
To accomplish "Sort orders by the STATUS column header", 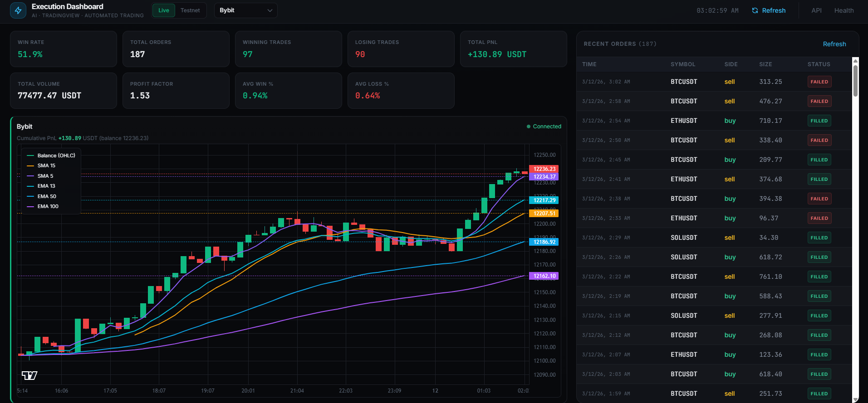I will point(819,64).
